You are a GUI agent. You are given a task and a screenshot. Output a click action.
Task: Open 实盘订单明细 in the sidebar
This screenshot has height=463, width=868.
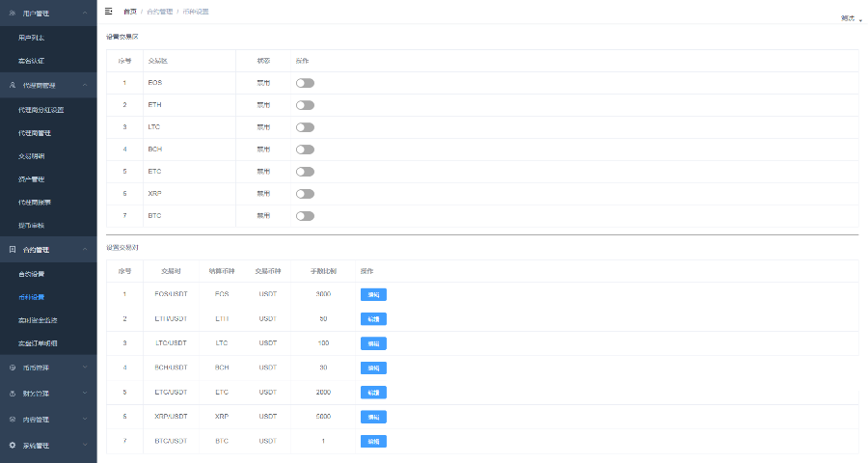point(38,343)
